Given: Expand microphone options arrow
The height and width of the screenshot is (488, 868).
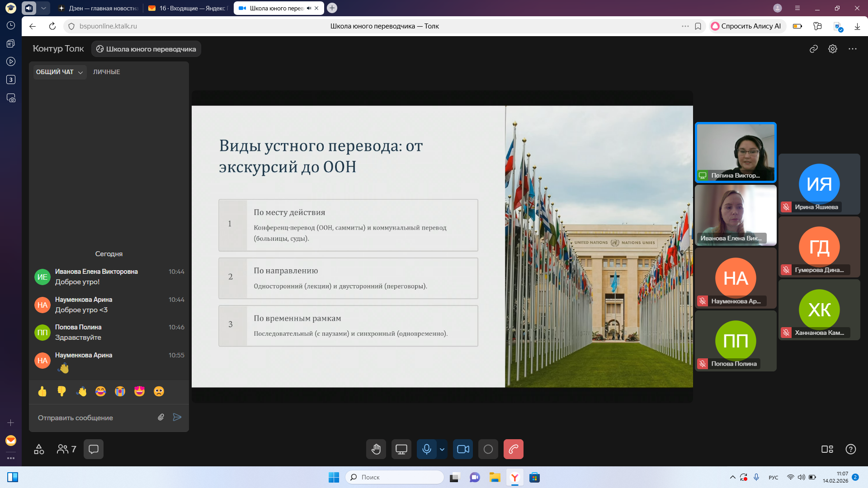Looking at the screenshot, I should tap(442, 449).
